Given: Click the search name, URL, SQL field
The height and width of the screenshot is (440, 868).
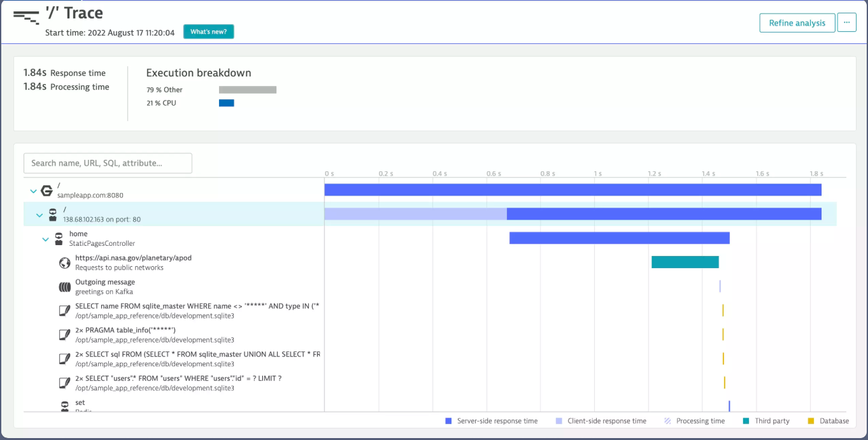Looking at the screenshot, I should (108, 163).
